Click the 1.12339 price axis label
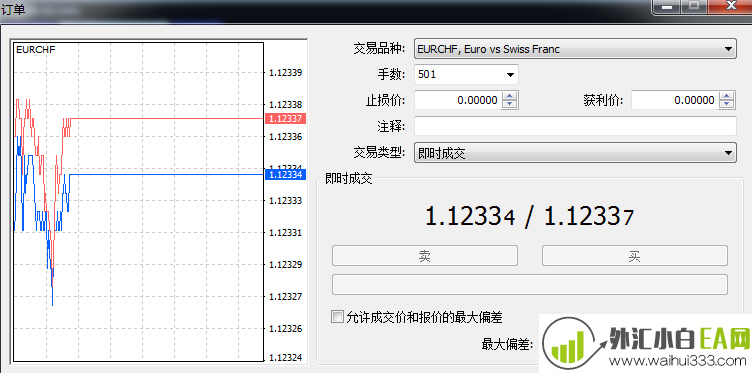This screenshot has height=373, width=752. click(x=285, y=73)
